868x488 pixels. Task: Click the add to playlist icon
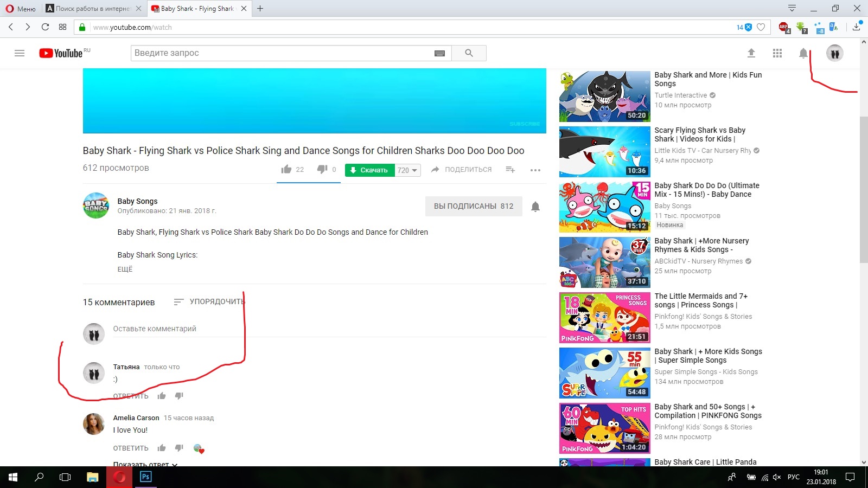tap(510, 170)
